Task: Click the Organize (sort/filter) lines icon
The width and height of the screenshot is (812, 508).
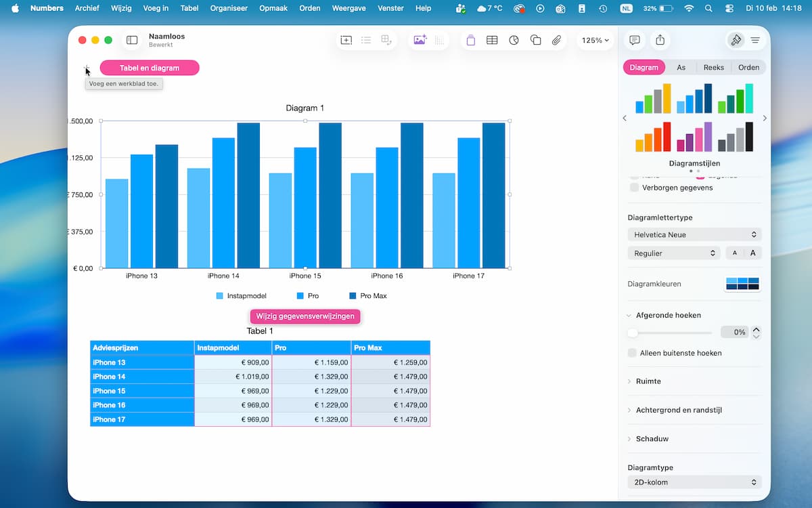Action: [x=755, y=40]
